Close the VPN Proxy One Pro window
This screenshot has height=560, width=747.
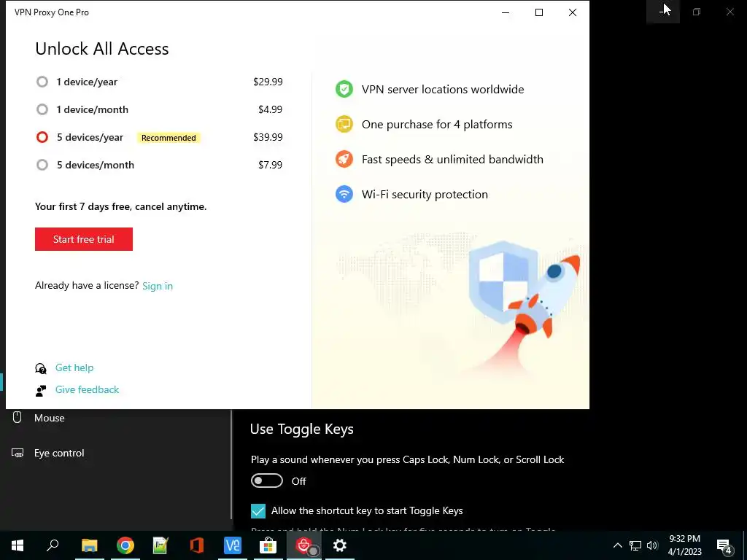[573, 12]
